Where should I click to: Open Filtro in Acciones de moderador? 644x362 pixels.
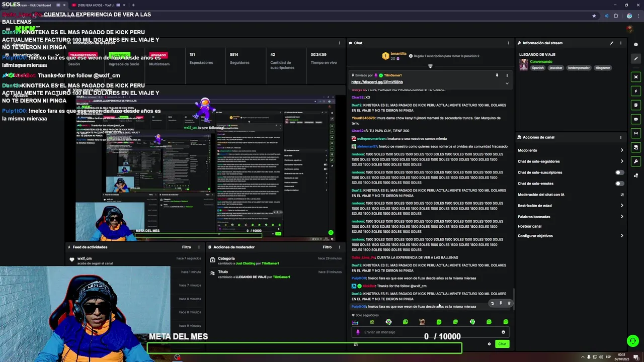[x=327, y=247]
